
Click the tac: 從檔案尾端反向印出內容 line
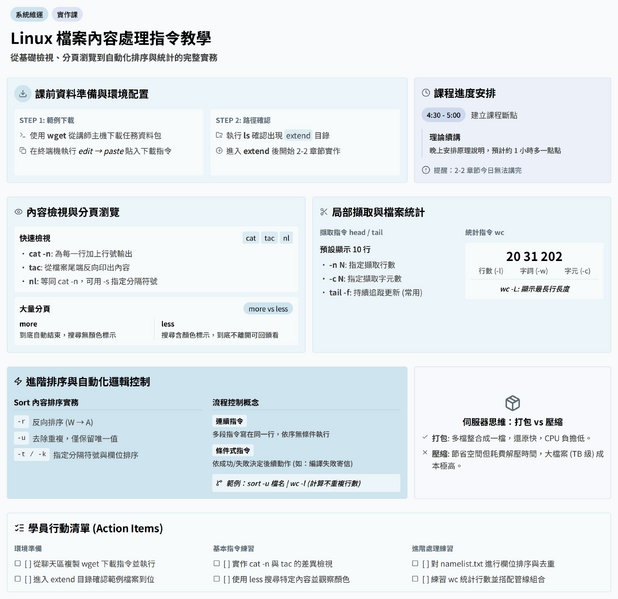pos(79,268)
